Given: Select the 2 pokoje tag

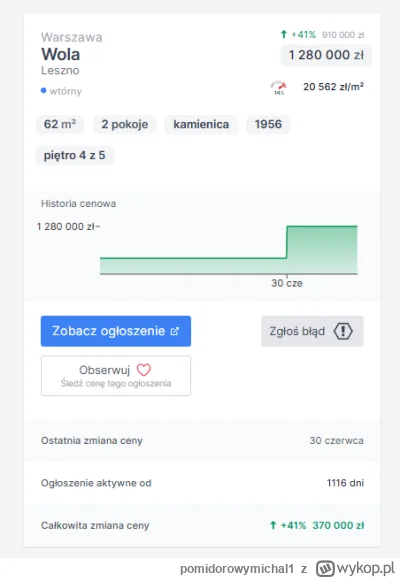Looking at the screenshot, I should tap(125, 124).
